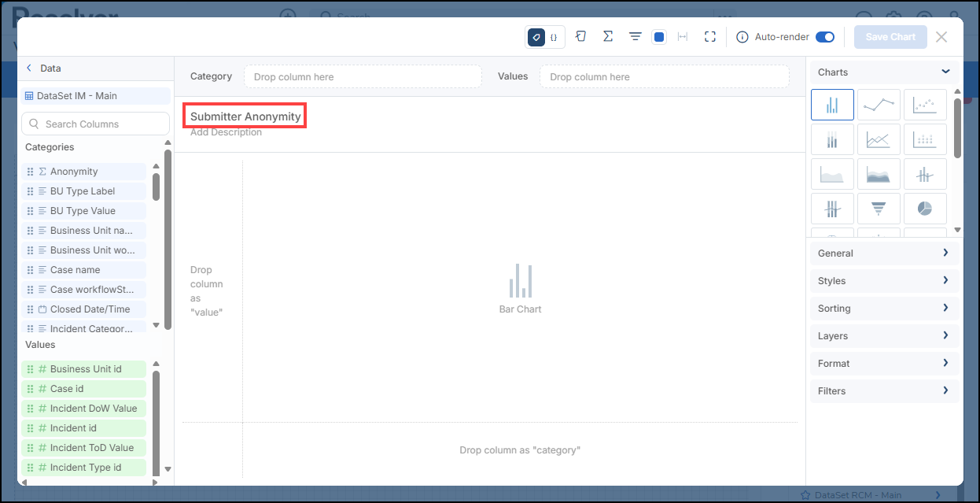This screenshot has width=980, height=503.
Task: Expand the Filters section
Action: click(884, 391)
